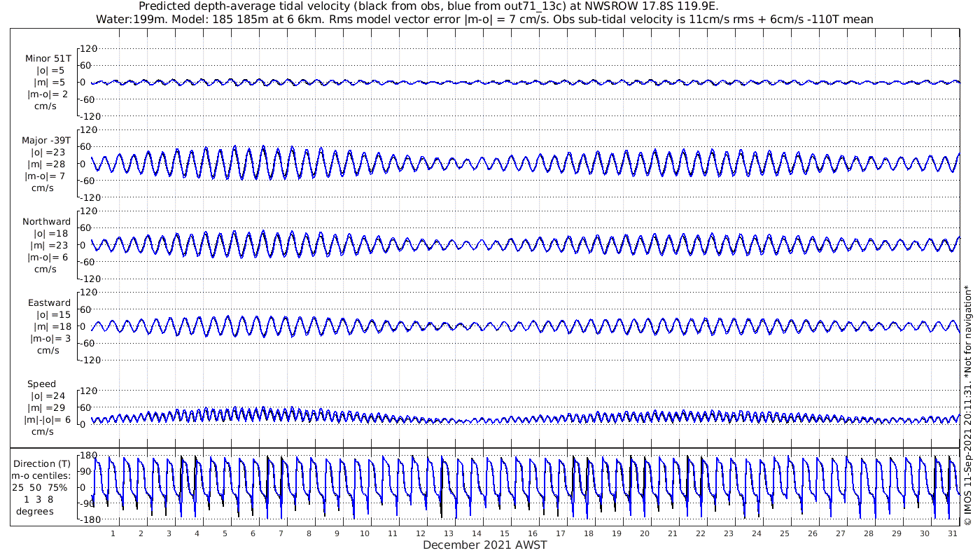Click day "25" on the date axis
The image size is (980, 560).
(784, 533)
